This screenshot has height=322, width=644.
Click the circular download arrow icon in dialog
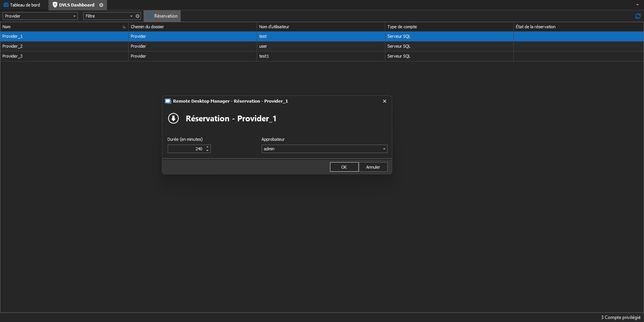(x=173, y=118)
